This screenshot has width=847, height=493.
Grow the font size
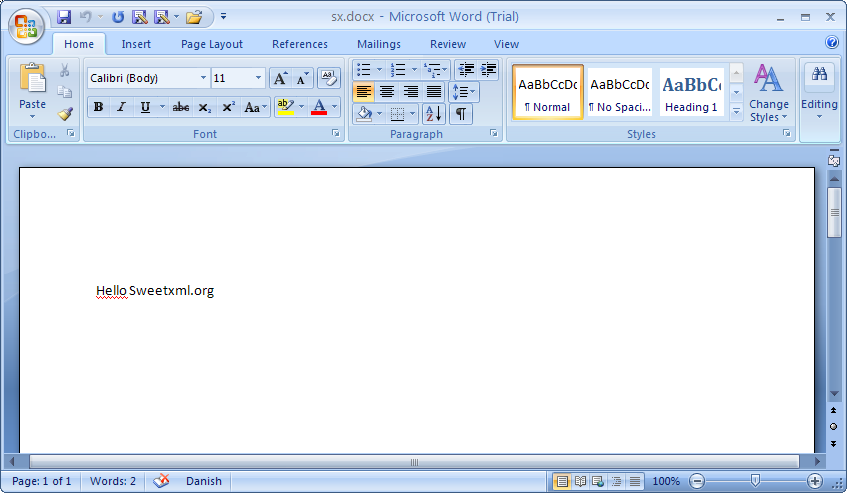(280, 78)
